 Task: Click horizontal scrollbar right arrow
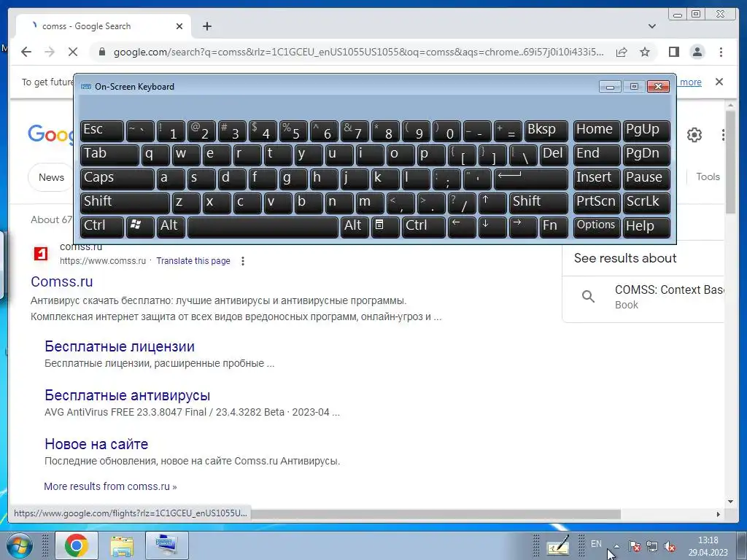coord(719,514)
